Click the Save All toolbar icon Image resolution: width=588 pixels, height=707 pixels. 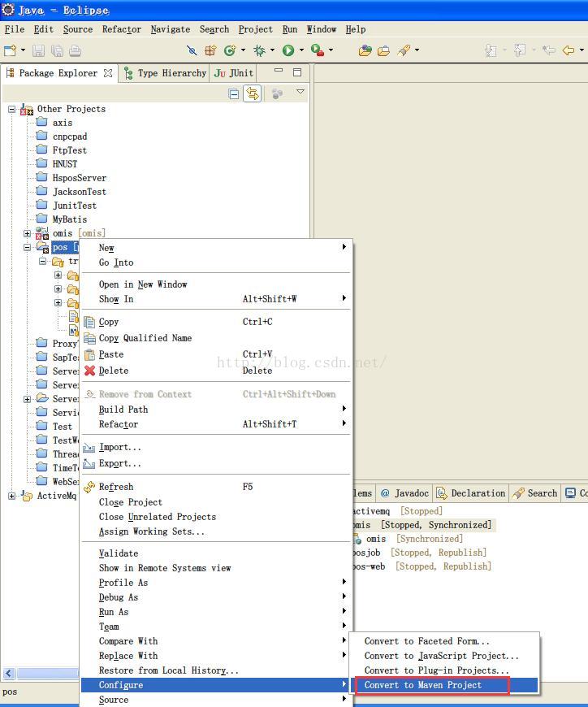57,50
